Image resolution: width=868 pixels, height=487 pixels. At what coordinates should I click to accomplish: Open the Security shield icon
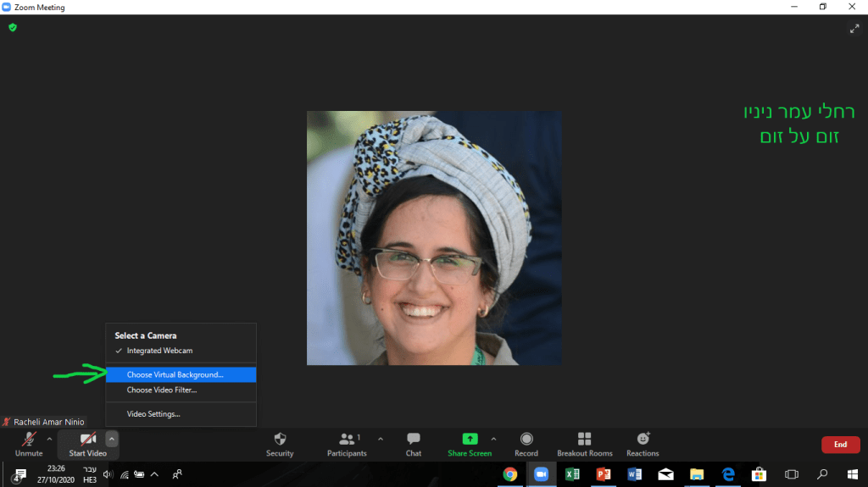coord(280,440)
